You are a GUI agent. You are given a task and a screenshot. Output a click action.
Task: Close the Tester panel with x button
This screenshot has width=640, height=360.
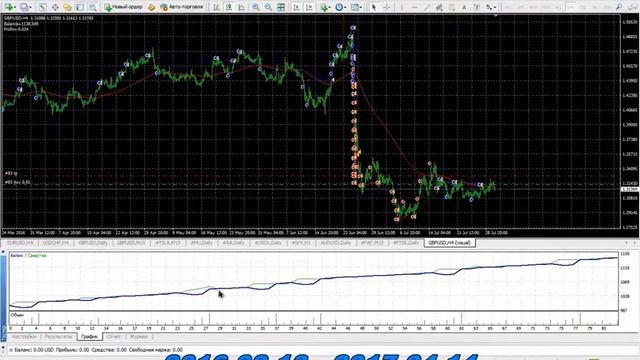pyautogui.click(x=3, y=253)
